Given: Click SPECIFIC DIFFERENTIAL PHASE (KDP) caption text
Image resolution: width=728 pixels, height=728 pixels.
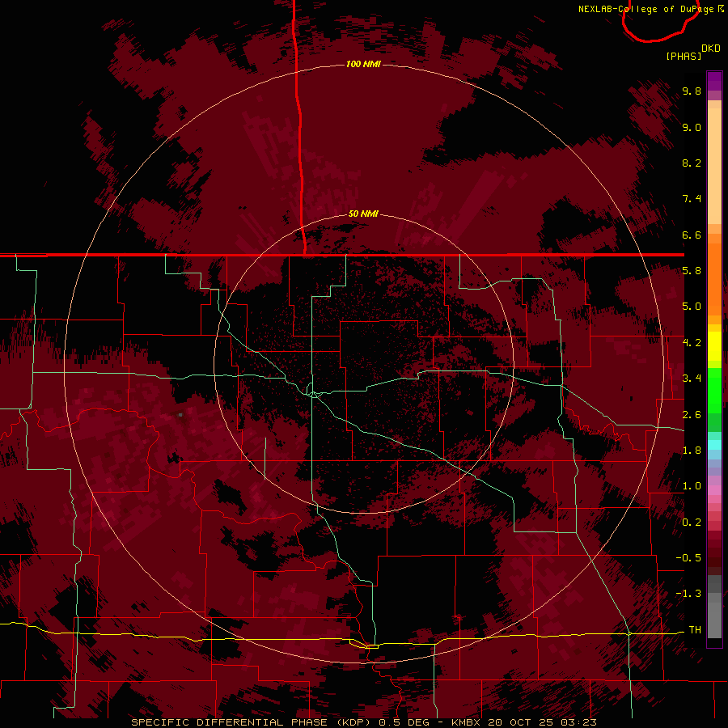Looking at the screenshot, I should (x=252, y=722).
